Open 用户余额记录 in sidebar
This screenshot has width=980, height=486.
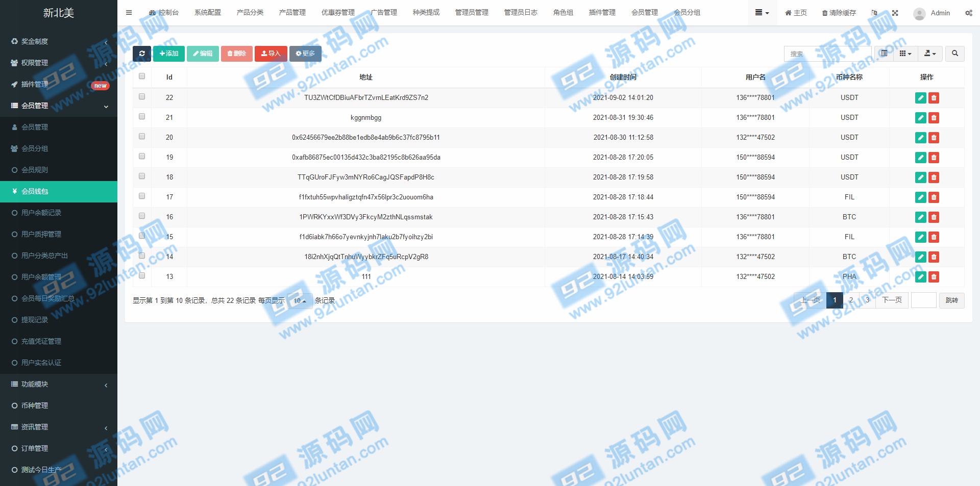click(x=59, y=213)
